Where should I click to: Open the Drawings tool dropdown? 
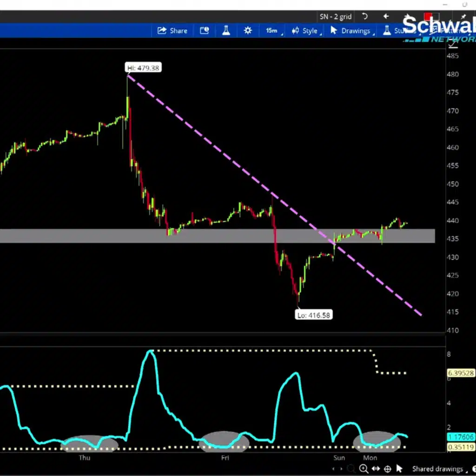tap(351, 31)
